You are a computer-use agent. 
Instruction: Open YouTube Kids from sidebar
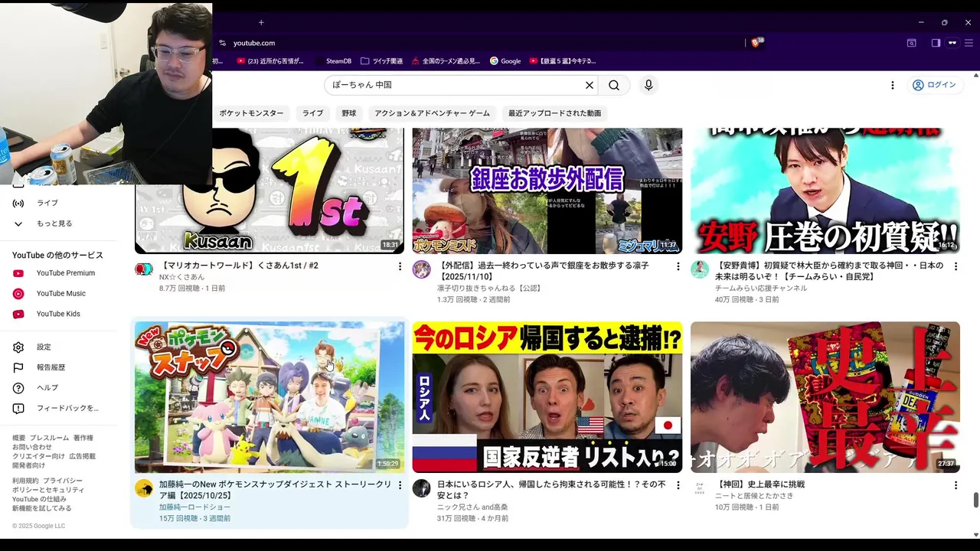pyautogui.click(x=57, y=314)
